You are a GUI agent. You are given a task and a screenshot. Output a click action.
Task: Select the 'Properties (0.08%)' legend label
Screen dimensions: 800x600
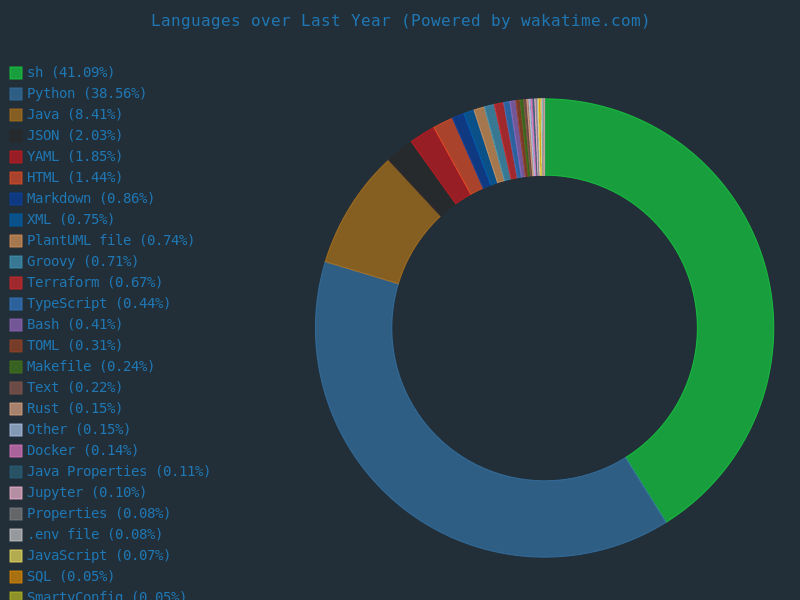pos(98,513)
